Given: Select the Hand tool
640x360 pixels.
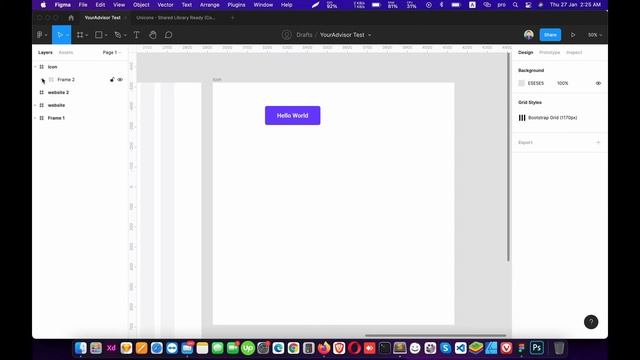Looking at the screenshot, I should point(153,35).
